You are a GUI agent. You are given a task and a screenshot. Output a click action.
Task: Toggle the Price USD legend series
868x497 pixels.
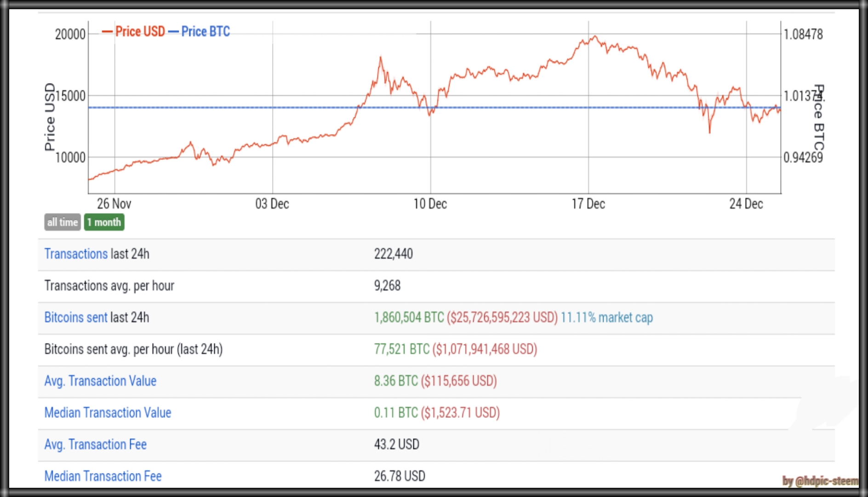tap(134, 31)
